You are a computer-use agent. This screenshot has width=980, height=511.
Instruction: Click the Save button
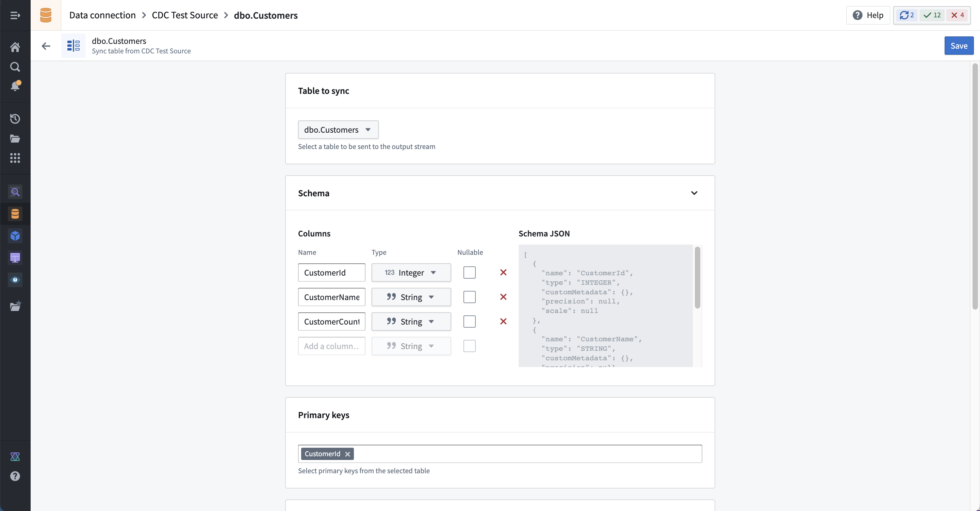[x=959, y=46]
